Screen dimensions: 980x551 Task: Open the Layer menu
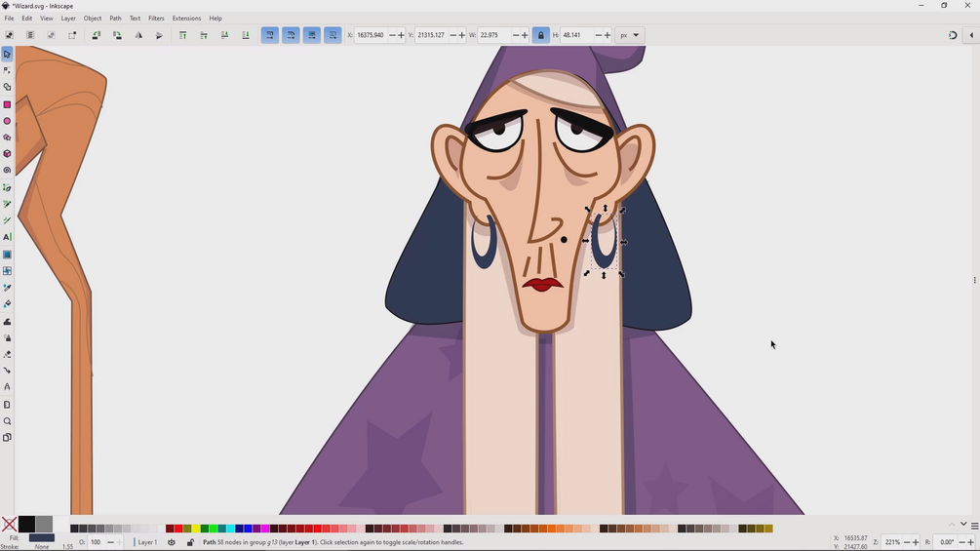68,19
